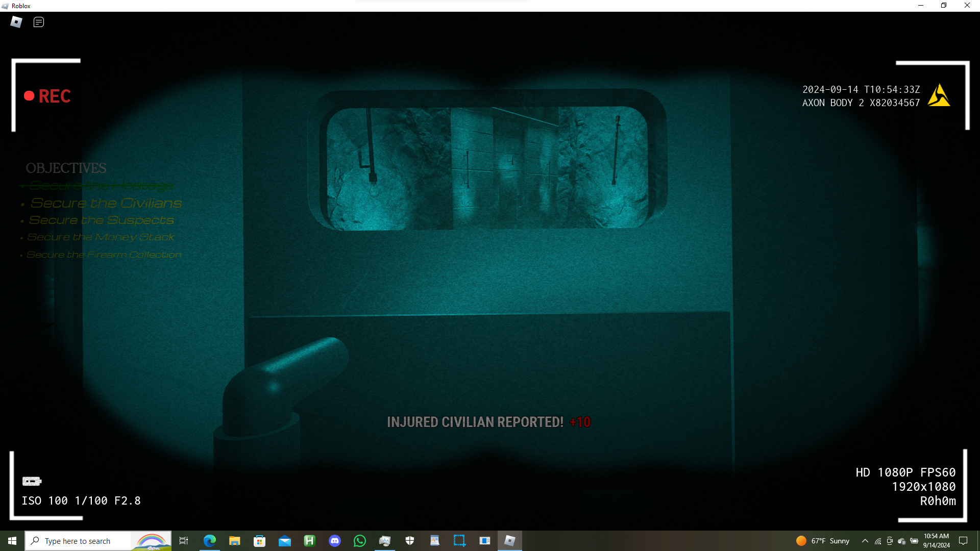Screen dimensions: 980x551
Task: Select Secure the Civilians objective
Action: coord(106,203)
